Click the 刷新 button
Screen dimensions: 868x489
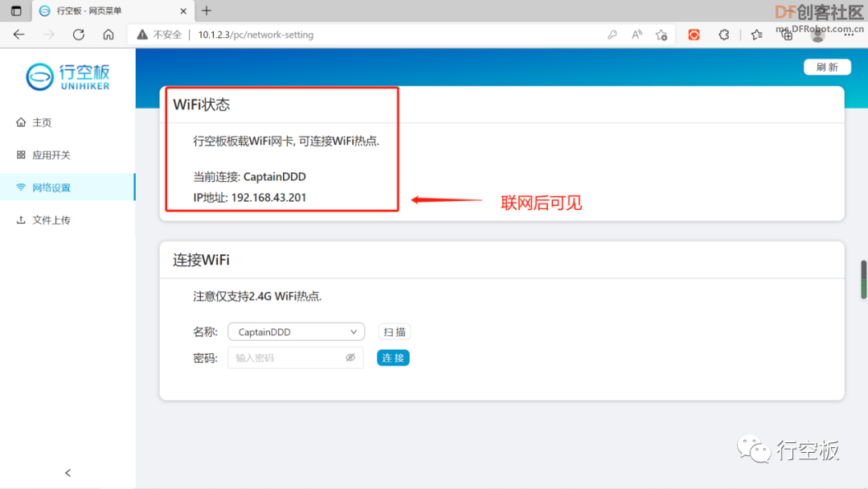click(x=827, y=67)
